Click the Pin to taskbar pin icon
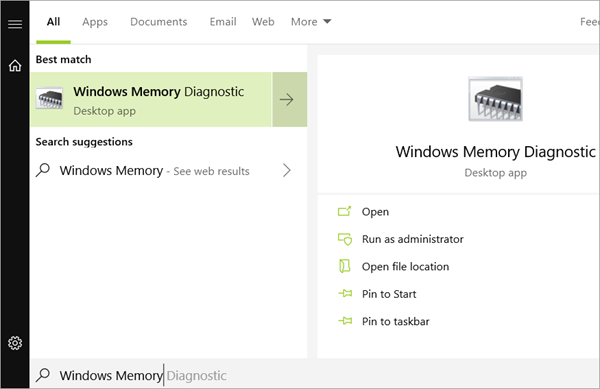Screen dimensions: 600x389 (x=345, y=321)
